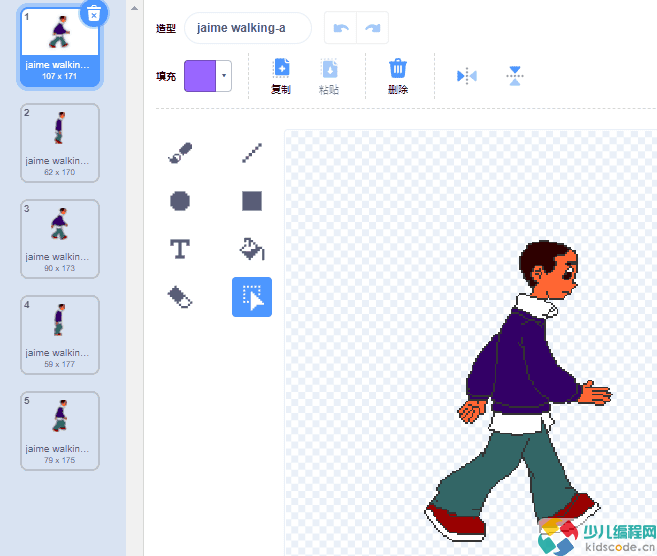The width and height of the screenshot is (657, 556).
Task: Select the Circle tool
Action: pyautogui.click(x=180, y=201)
